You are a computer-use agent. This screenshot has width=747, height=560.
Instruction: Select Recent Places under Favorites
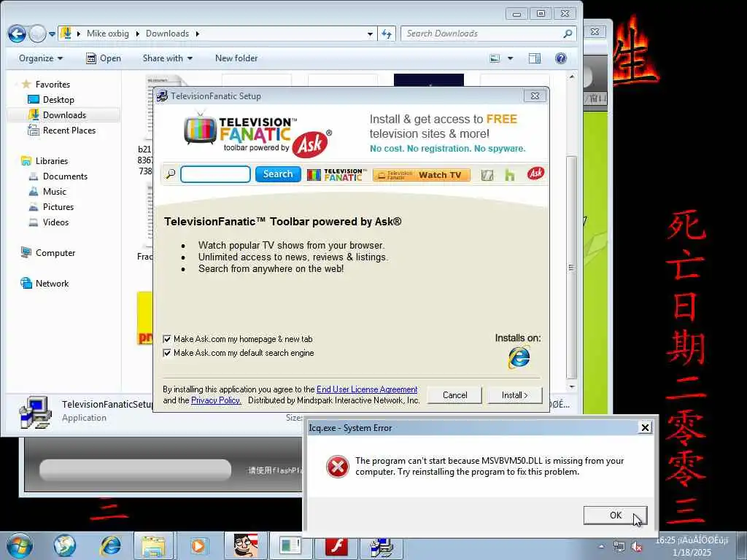click(69, 130)
